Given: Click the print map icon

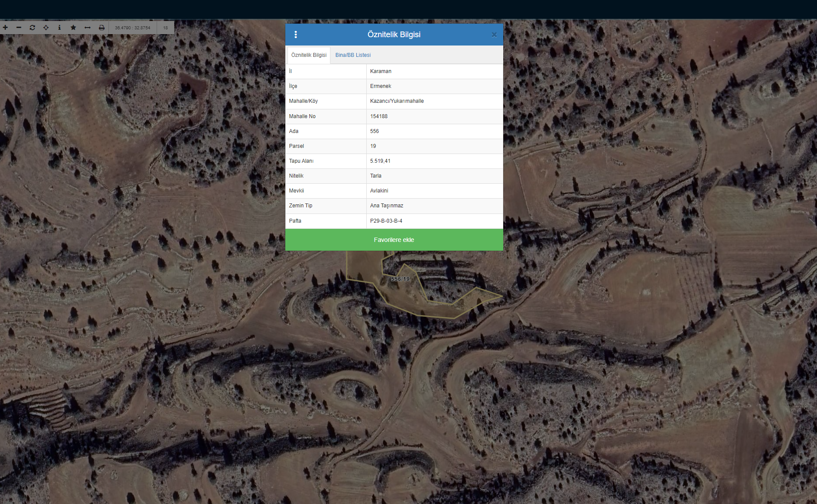Looking at the screenshot, I should click(102, 28).
